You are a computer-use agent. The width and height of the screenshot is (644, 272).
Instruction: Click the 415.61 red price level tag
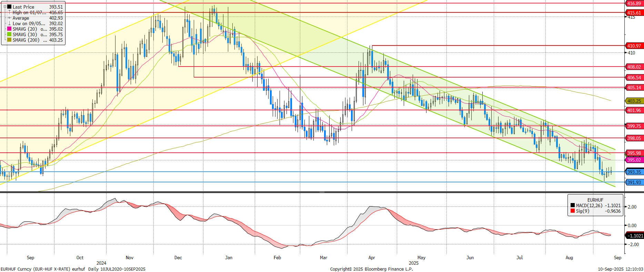tap(634, 13)
